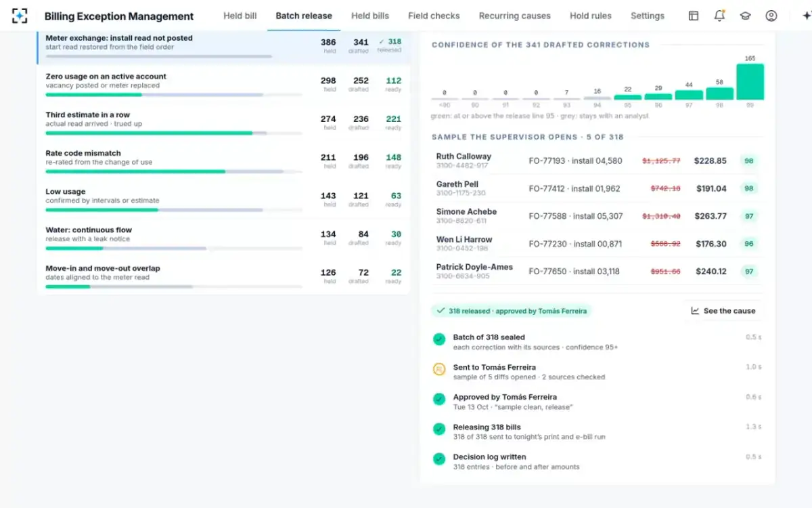Click the histogram bar for confidence 95
Viewport: 812px width, 508px height.
[627, 97]
